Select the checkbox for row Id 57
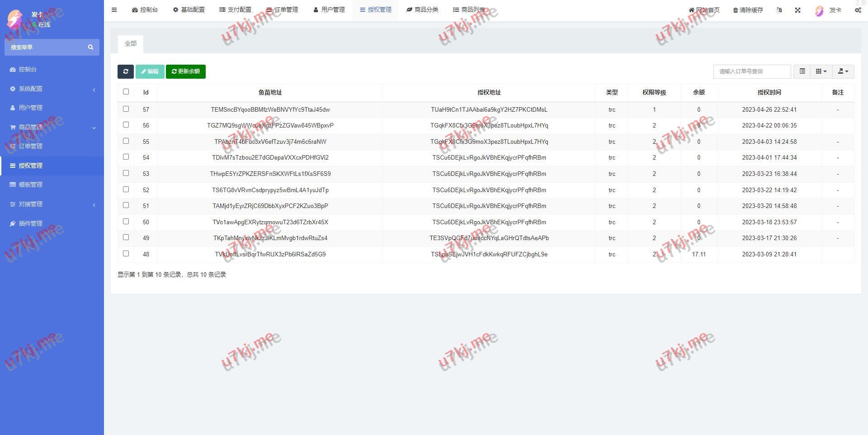 pyautogui.click(x=126, y=109)
